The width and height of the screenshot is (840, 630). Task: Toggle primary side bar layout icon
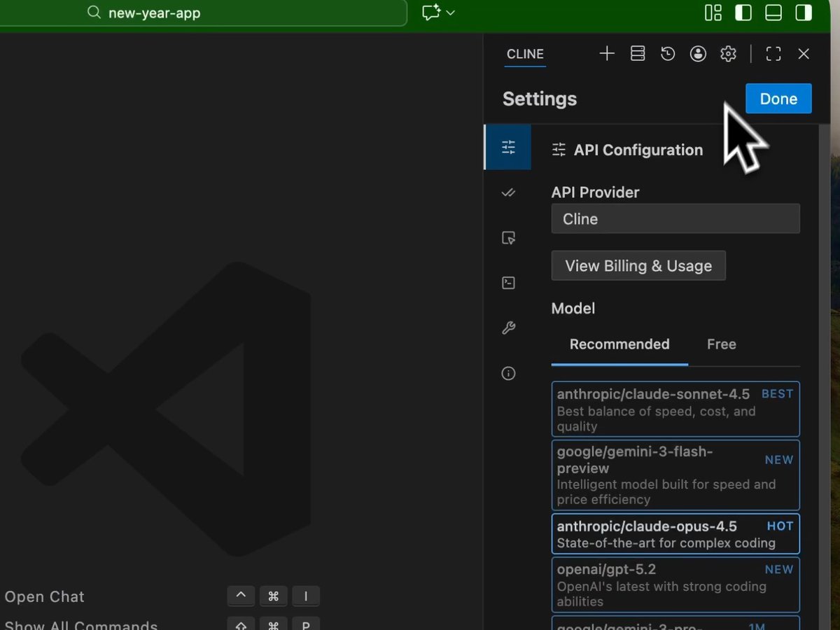click(743, 13)
